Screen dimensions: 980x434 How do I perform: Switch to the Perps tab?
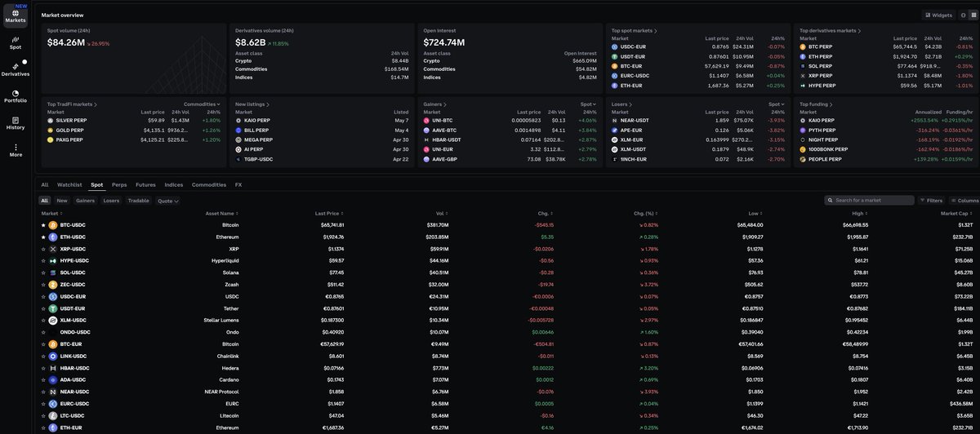tap(119, 185)
